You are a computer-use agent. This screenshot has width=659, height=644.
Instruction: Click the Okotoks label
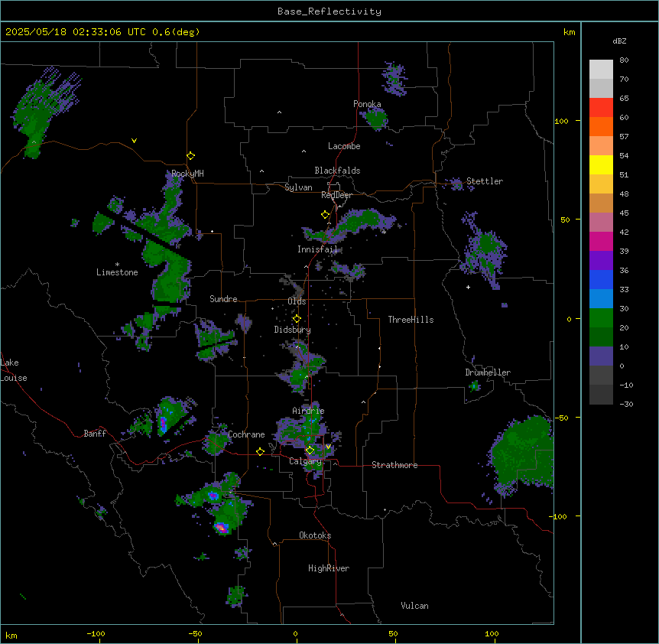pos(315,535)
